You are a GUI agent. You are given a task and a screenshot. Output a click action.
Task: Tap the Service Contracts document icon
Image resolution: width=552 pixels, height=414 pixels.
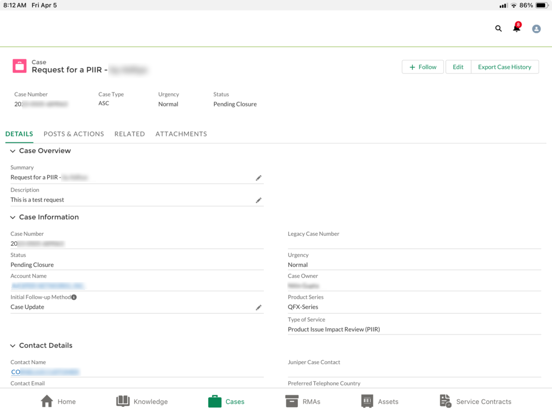pos(445,401)
